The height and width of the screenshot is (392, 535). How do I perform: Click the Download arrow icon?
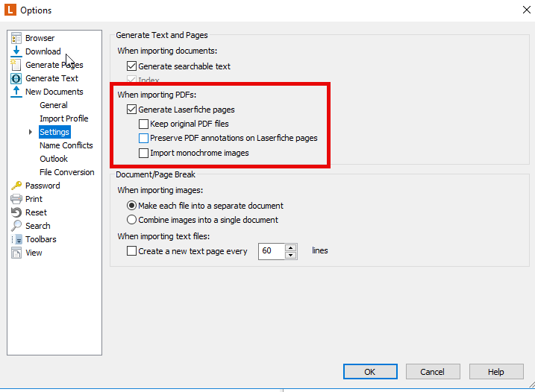16,51
